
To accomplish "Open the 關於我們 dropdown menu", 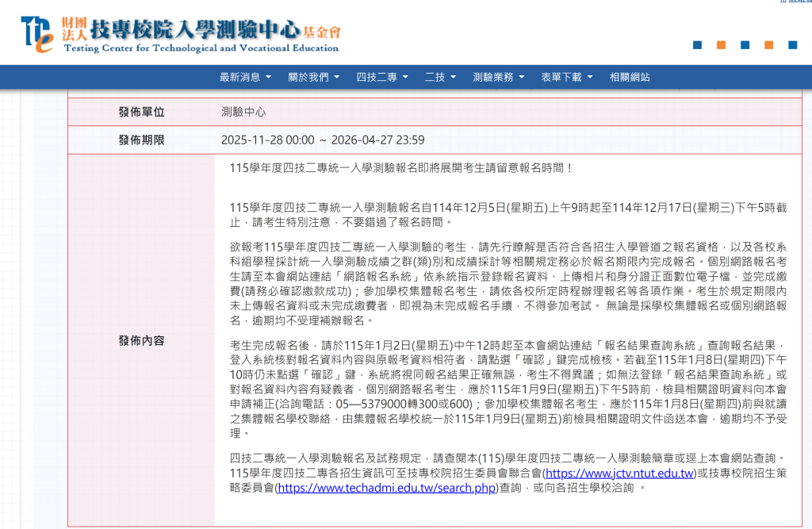I will click(x=314, y=77).
